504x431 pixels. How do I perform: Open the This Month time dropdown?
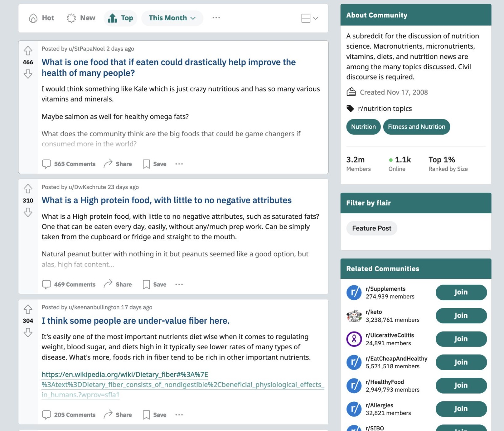pos(172,18)
